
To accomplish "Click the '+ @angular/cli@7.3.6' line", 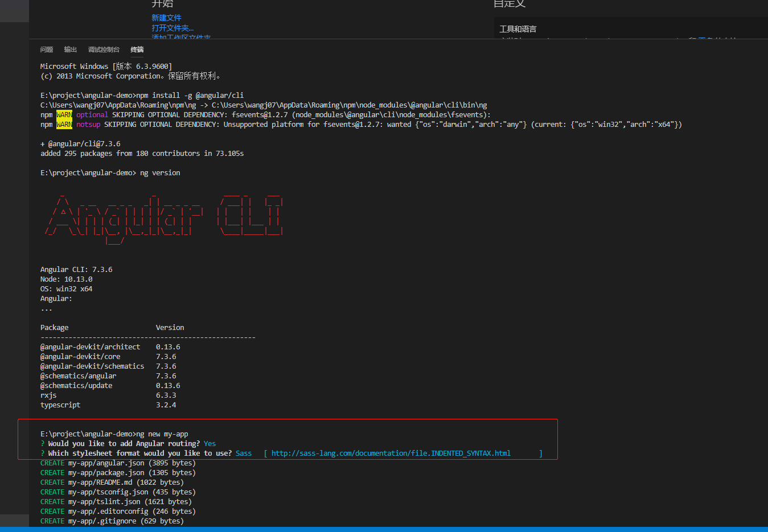I will pyautogui.click(x=80, y=144).
